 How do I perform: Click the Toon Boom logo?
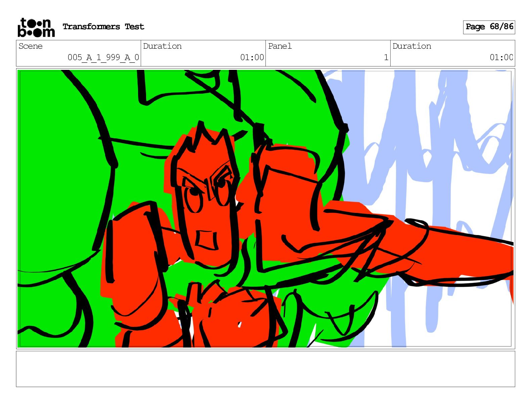36,28
